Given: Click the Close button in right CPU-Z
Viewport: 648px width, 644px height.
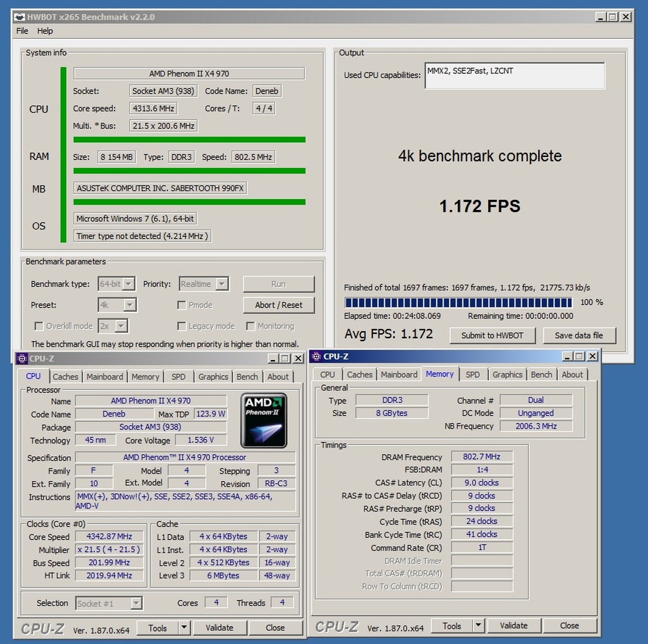Looking at the screenshot, I should click(x=569, y=626).
